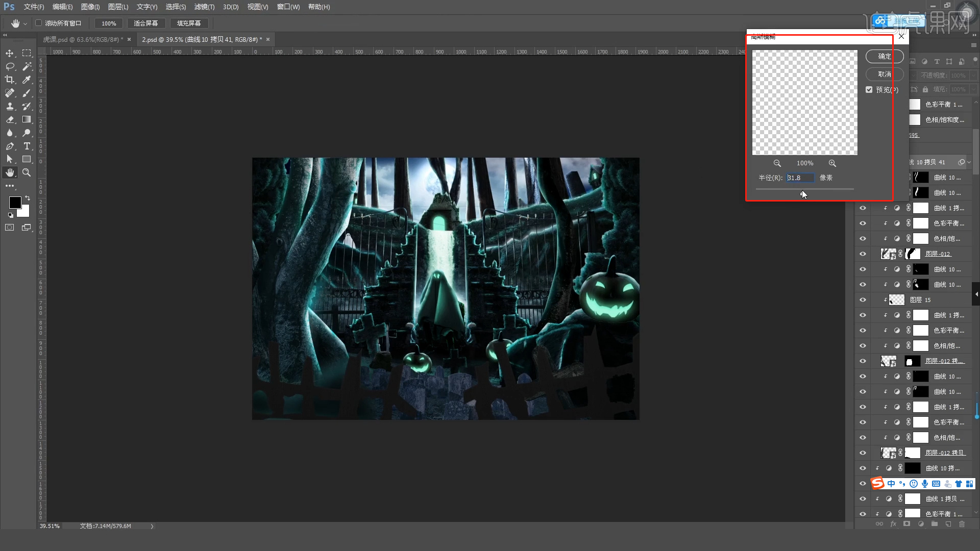Select the Pen tool
Screen dimensions: 980x551
coord(10,146)
